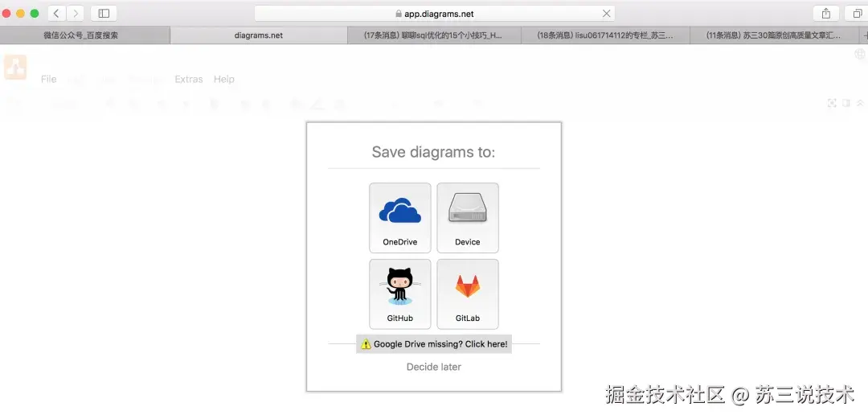Click the app.diagrams.net address bar
Image resolution: width=868 pixels, height=419 pixels.
(434, 14)
